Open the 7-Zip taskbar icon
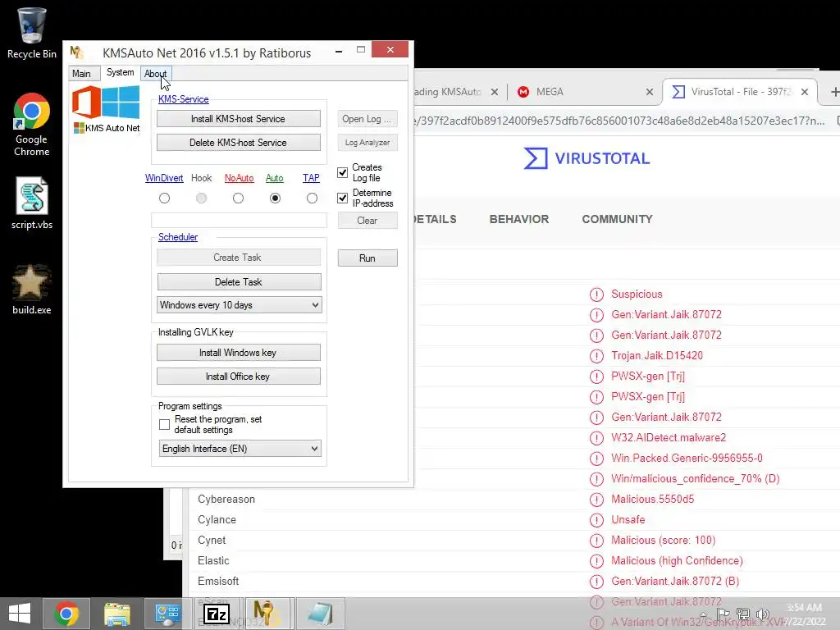The width and height of the screenshot is (840, 630). pyautogui.click(x=217, y=614)
